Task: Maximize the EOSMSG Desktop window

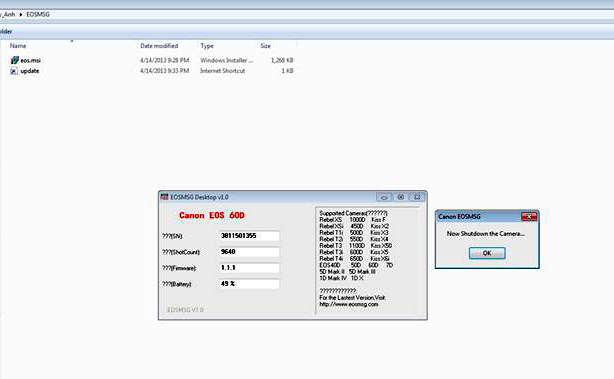Action: click(401, 197)
